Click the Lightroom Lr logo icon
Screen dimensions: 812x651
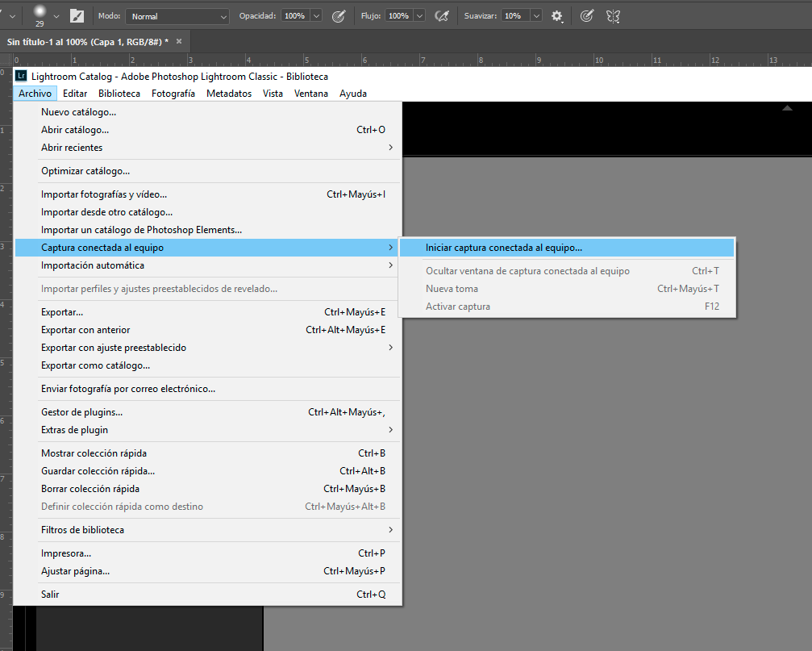pyautogui.click(x=21, y=76)
